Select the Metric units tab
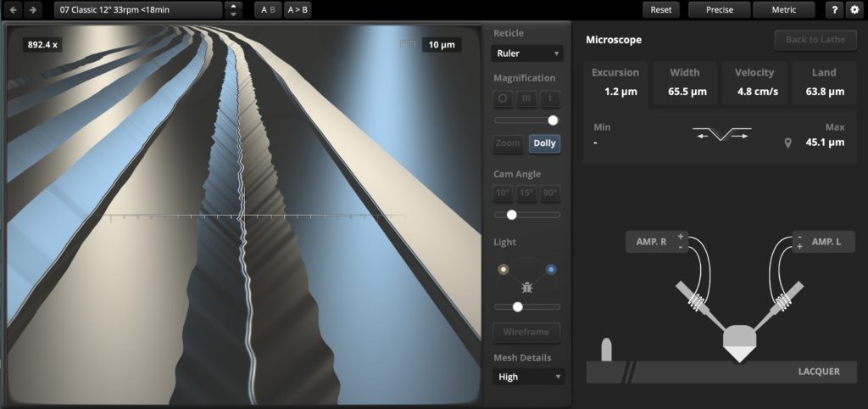The image size is (868, 409). click(784, 10)
